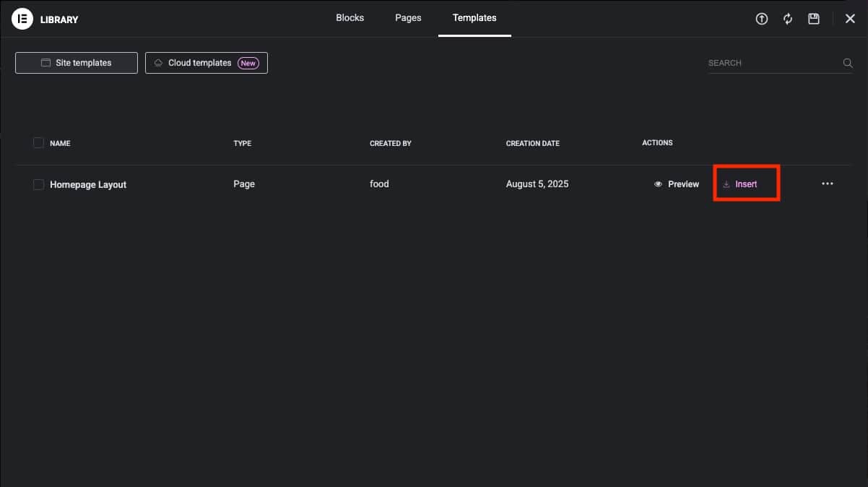
Task: Click the eye icon next to Preview
Action: [658, 184]
